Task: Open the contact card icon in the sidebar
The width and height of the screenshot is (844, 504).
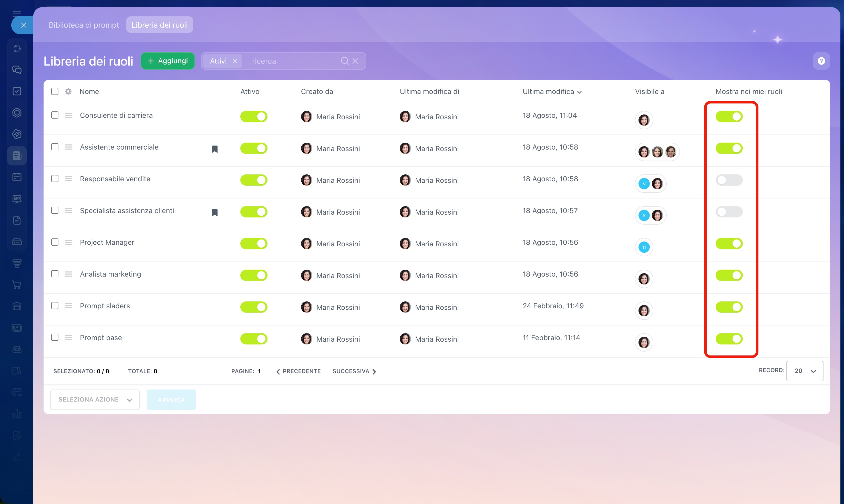Action: pos(17,328)
